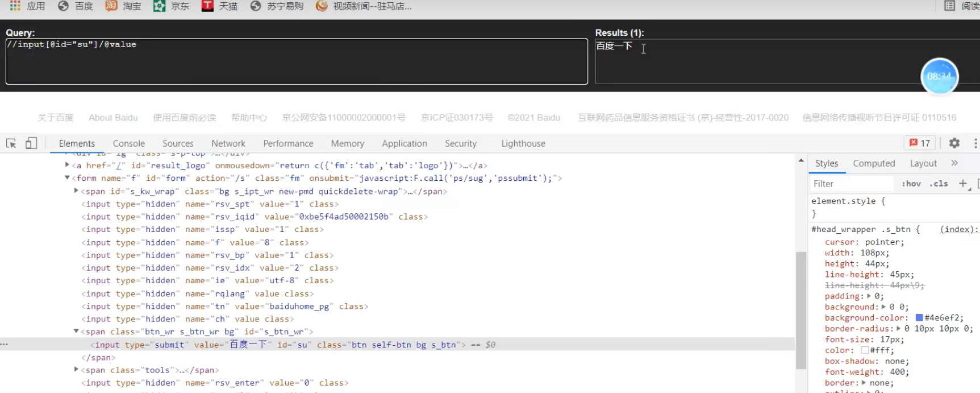Switch to the Performance tab
The width and height of the screenshot is (980, 393).
click(288, 143)
